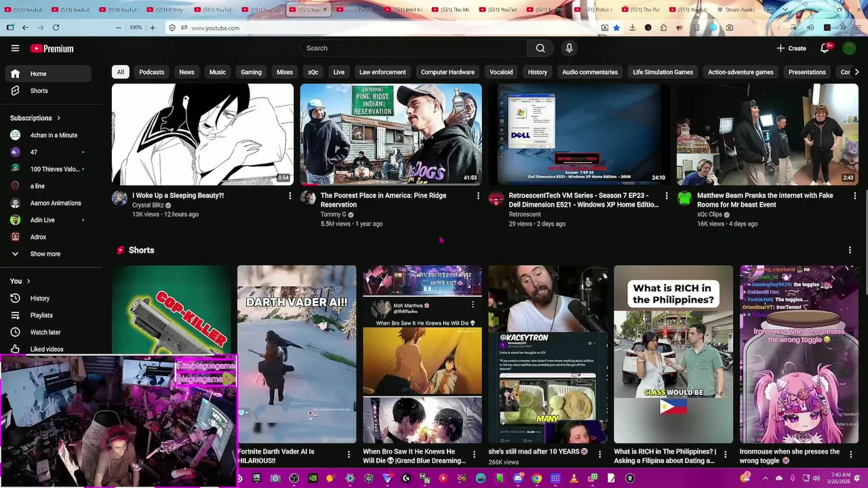Select the Law enforcement chip
Screen dimensions: 868x488
pos(382,72)
